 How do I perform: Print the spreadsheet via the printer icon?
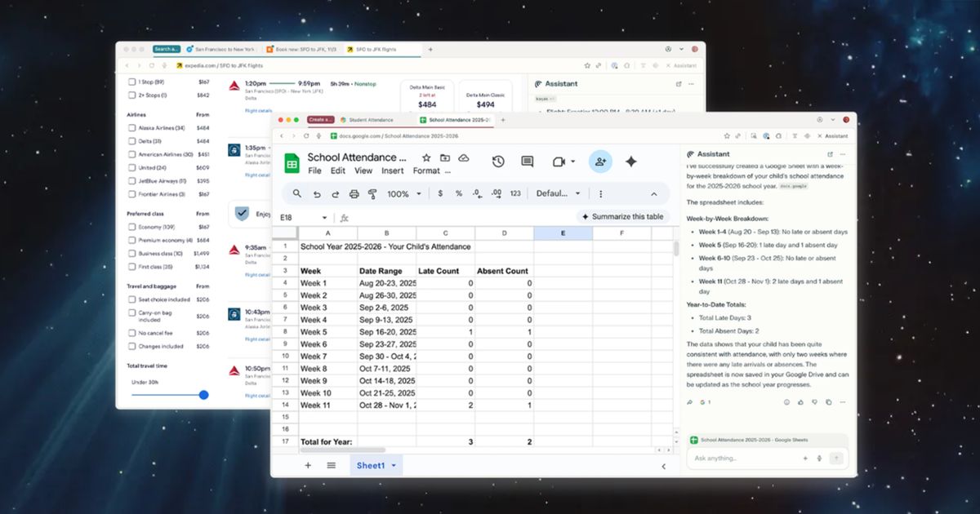(354, 194)
